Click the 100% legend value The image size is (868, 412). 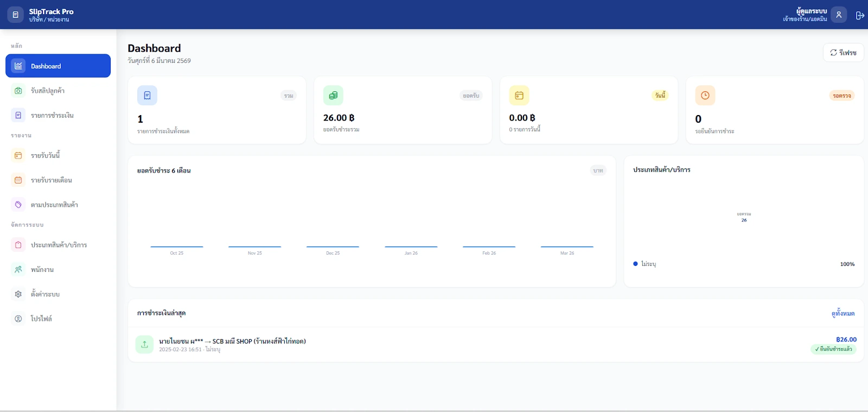click(x=847, y=264)
